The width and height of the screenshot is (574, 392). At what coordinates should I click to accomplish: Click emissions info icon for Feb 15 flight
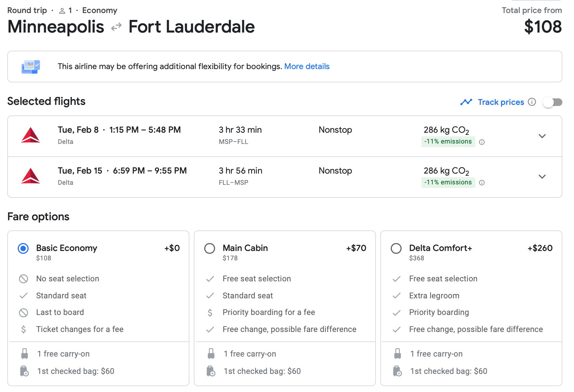pyautogui.click(x=482, y=183)
